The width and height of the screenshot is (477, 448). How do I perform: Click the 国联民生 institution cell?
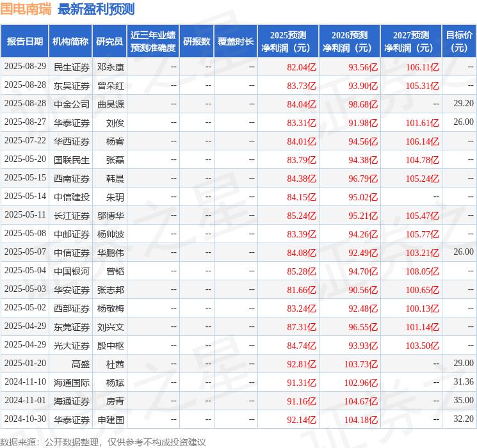pos(72,160)
